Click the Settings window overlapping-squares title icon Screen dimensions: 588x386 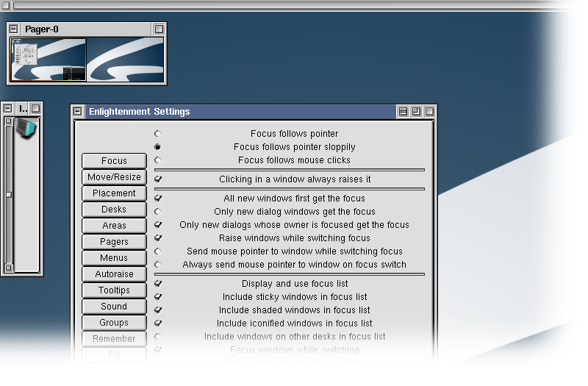tap(416, 112)
